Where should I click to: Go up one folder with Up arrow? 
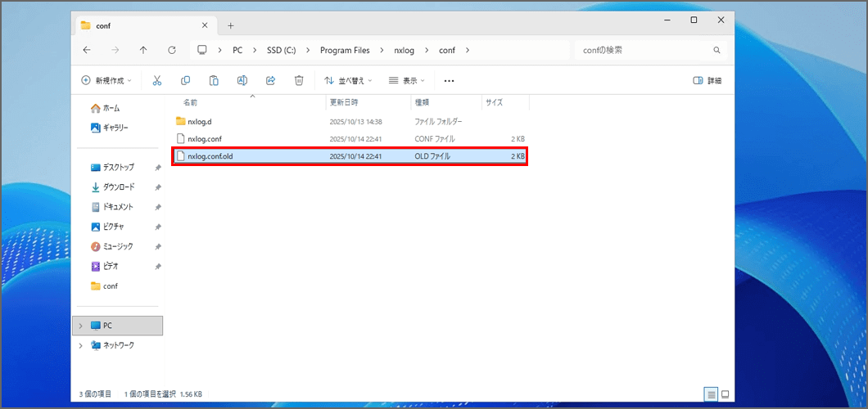pos(143,50)
